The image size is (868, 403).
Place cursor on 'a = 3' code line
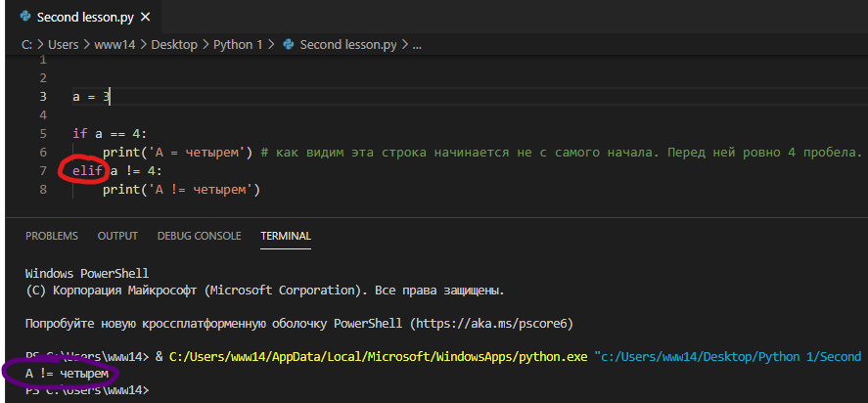tap(92, 97)
